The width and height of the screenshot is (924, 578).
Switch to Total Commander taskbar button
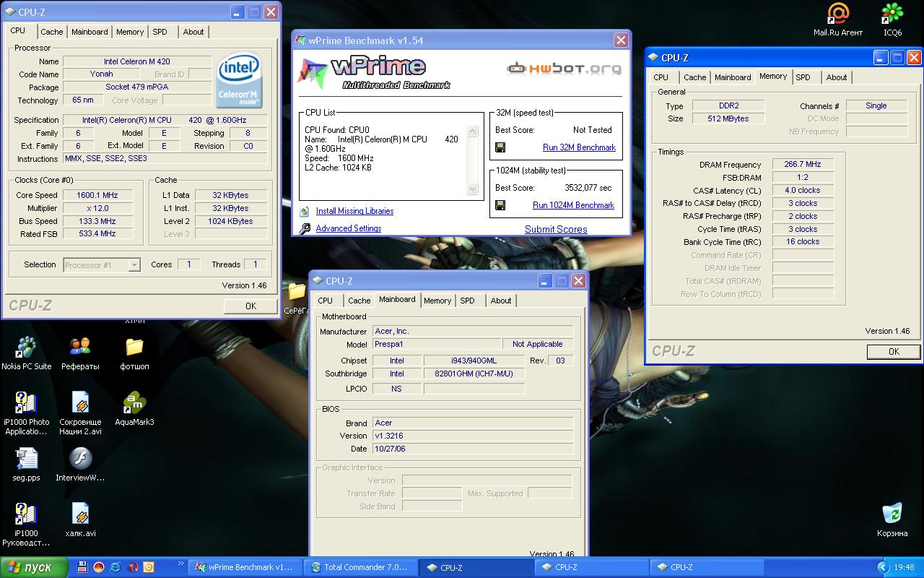pyautogui.click(x=361, y=567)
